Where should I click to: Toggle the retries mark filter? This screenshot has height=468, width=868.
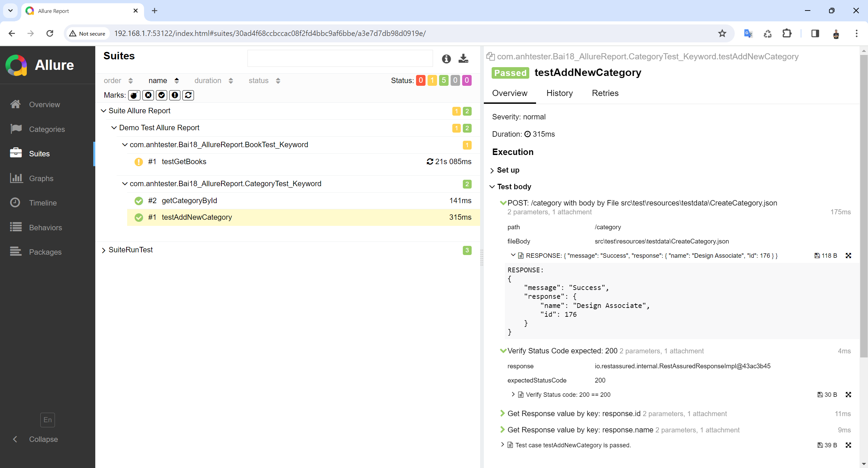(x=189, y=95)
